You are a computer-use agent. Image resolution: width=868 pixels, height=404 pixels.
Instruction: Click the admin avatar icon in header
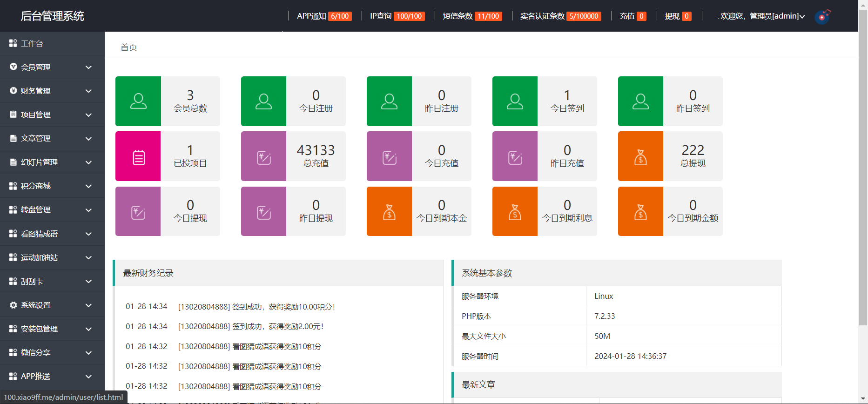[x=823, y=16]
